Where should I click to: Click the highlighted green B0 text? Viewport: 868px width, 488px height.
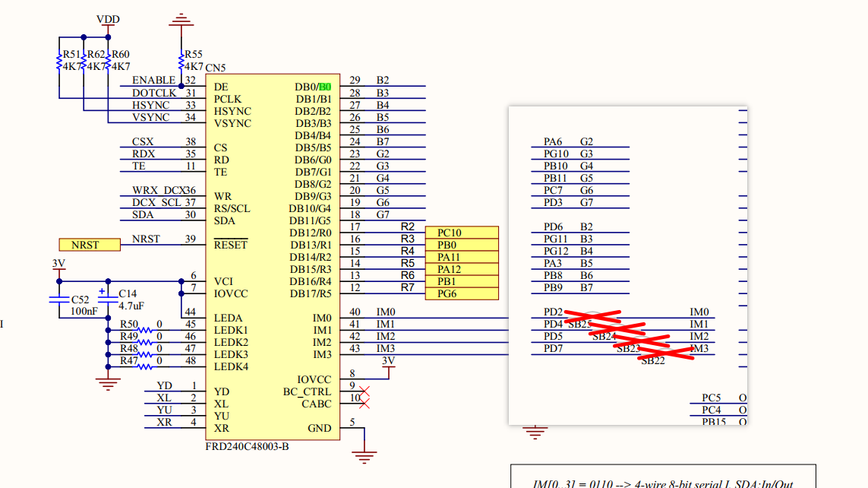(325, 87)
